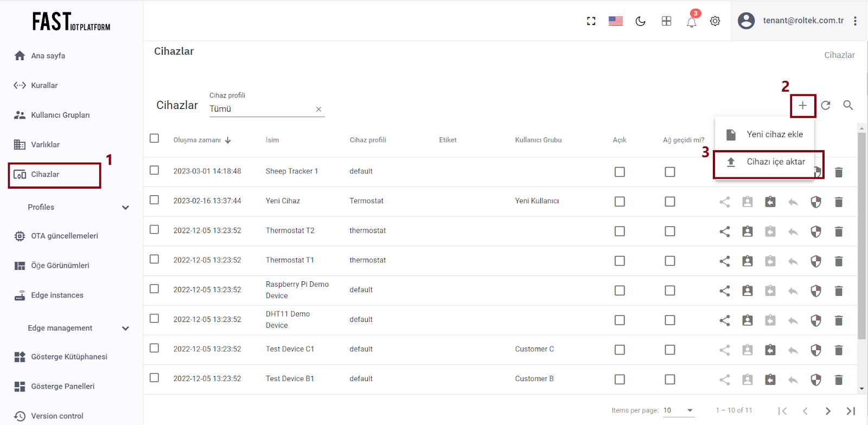The image size is (868, 425).
Task: Delete the DHT11 Demo Device
Action: (839, 320)
